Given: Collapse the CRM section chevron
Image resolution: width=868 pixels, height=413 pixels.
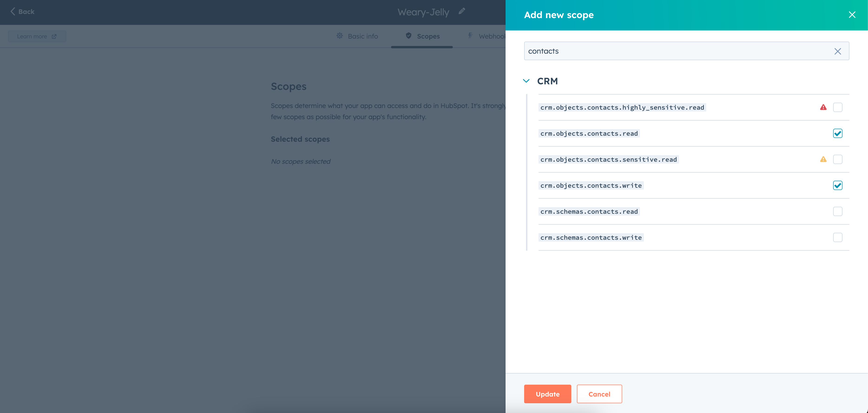Looking at the screenshot, I should pos(526,81).
